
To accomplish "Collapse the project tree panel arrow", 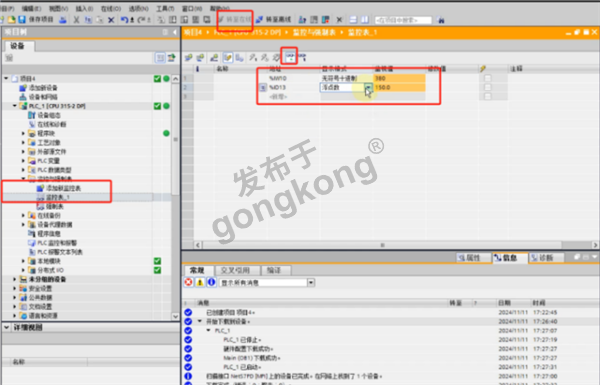I will coord(174,33).
